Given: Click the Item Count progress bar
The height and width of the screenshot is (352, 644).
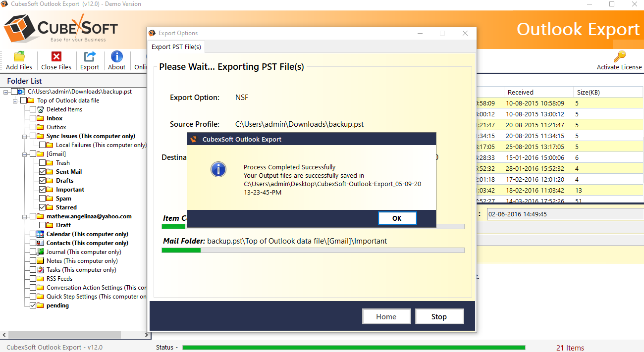Looking at the screenshot, I should pyautogui.click(x=313, y=226).
